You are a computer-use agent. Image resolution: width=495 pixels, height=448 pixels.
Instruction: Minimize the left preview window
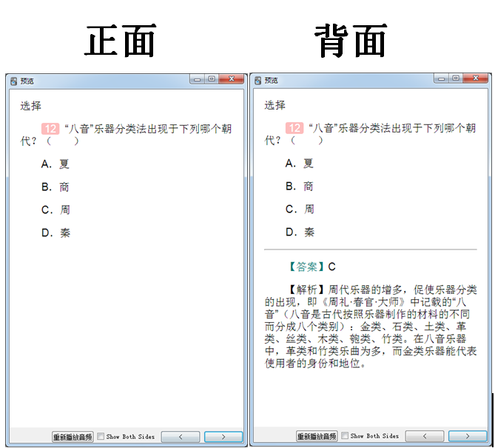(x=198, y=79)
